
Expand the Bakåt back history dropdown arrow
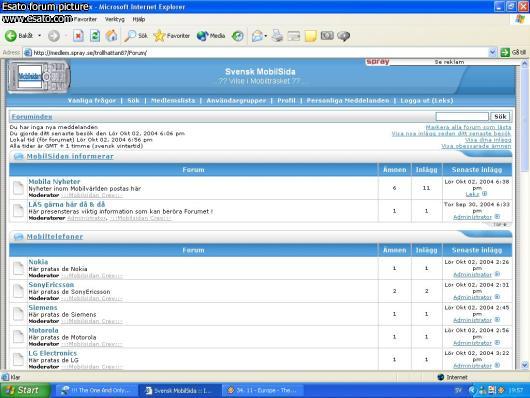tap(40, 36)
